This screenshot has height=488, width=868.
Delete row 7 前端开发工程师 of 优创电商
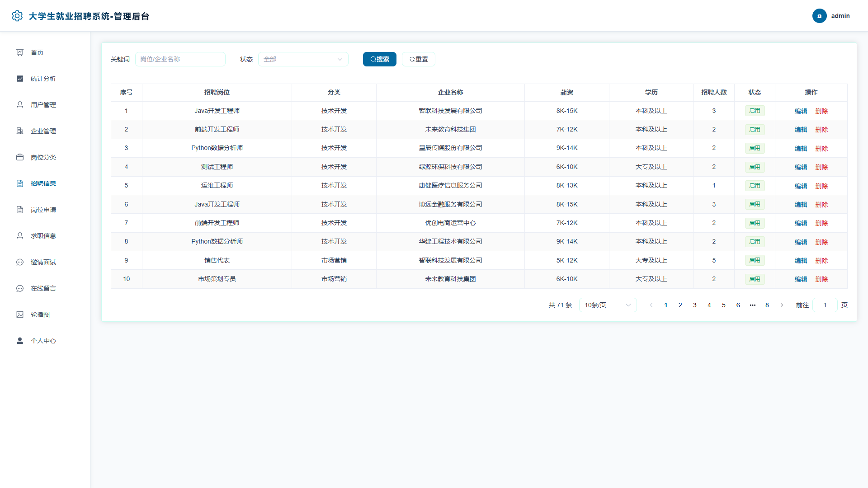tap(821, 223)
